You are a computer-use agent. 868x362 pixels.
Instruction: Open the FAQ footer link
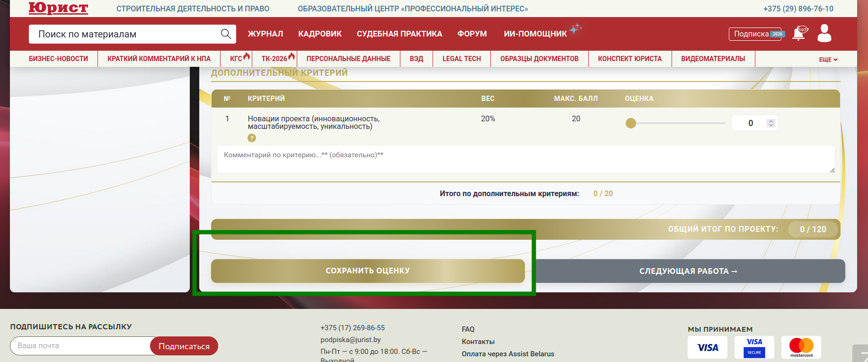coord(468,329)
